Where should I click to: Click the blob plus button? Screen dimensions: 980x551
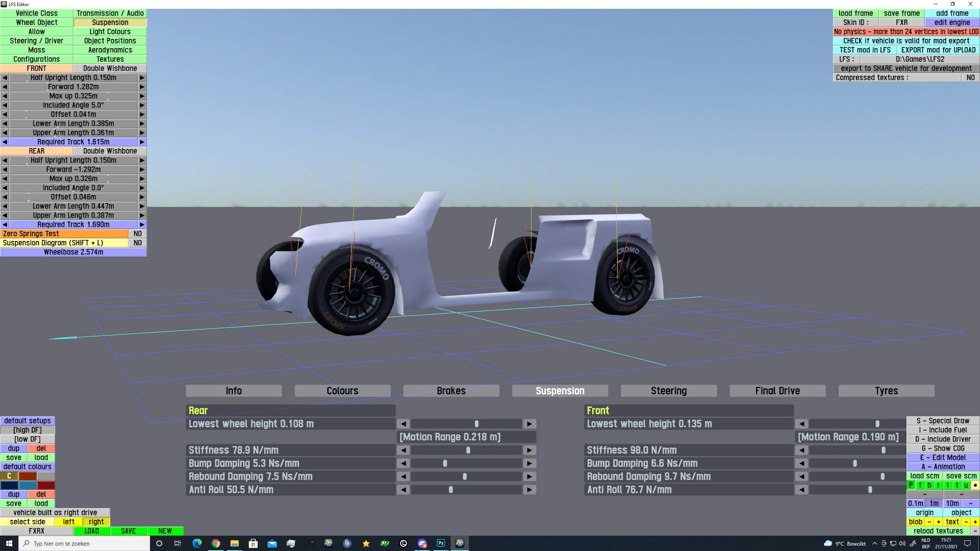tap(938, 522)
